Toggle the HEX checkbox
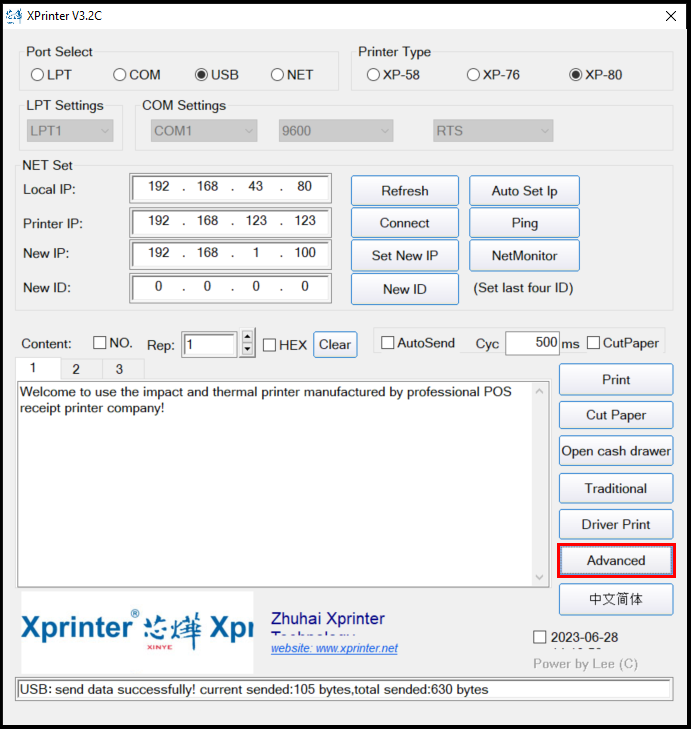Screen dimensions: 691x729 [270, 345]
